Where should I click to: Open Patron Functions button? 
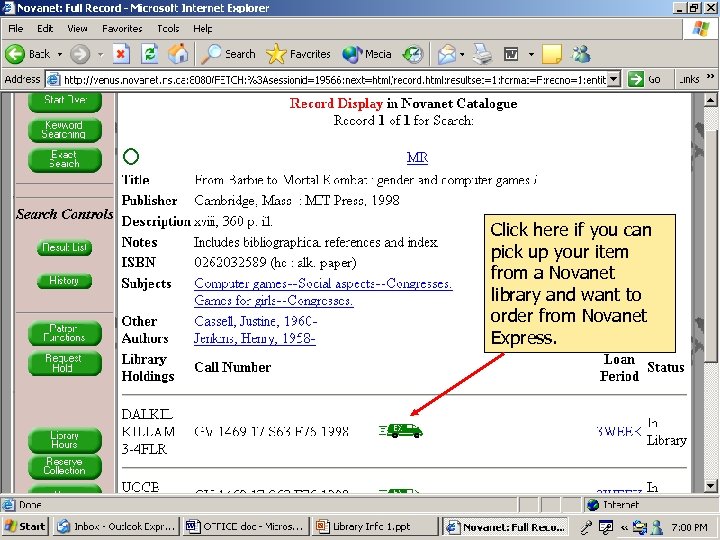(65, 333)
